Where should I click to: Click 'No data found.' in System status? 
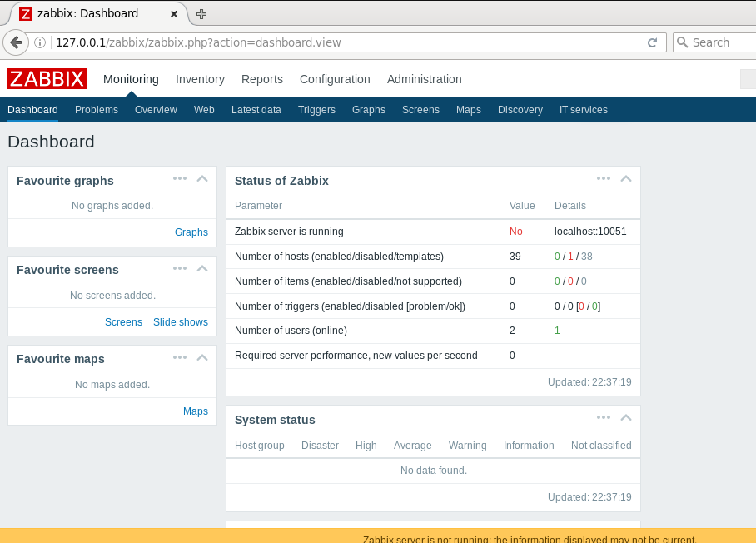point(434,471)
